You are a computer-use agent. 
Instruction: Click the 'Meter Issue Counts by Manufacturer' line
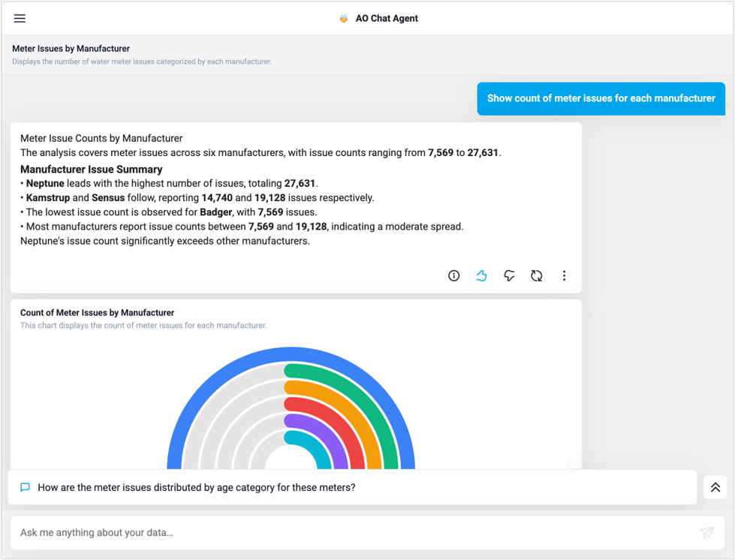click(101, 138)
